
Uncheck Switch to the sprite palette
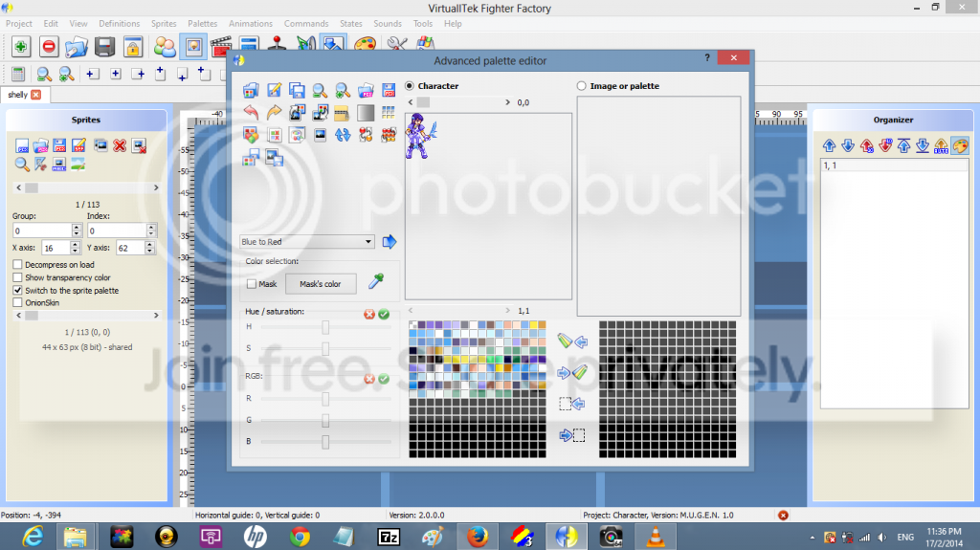coord(17,291)
